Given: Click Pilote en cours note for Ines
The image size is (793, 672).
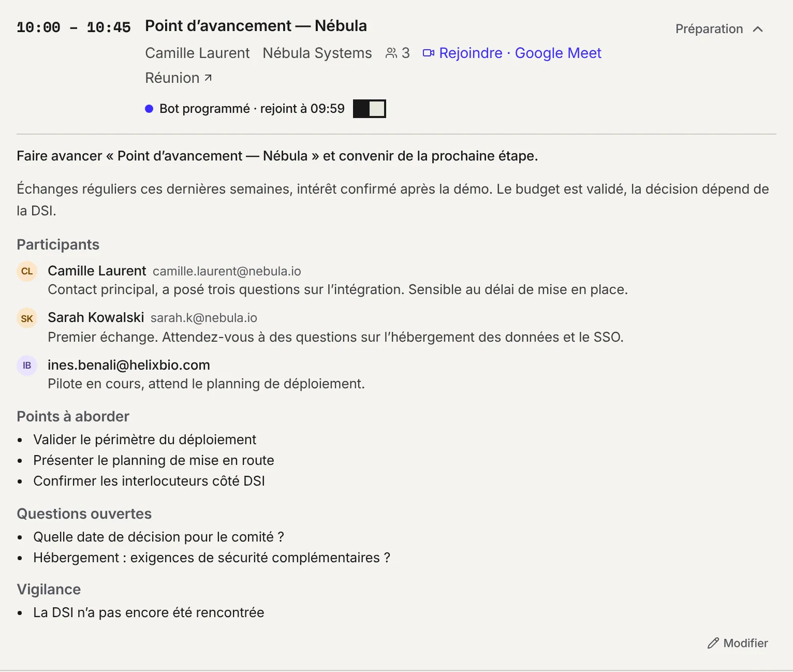Looking at the screenshot, I should click(x=206, y=384).
